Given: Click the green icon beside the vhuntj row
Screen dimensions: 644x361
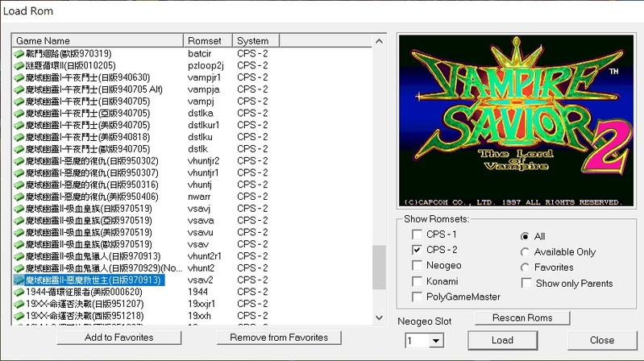Looking at the screenshot, I should pyautogui.click(x=19, y=185).
